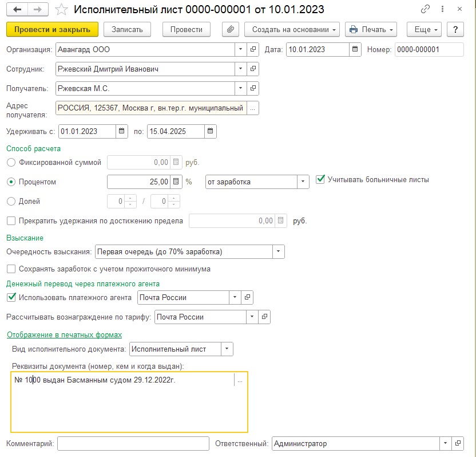Open calendar for the Удерживать с date
The image size is (476, 457).
click(x=121, y=131)
